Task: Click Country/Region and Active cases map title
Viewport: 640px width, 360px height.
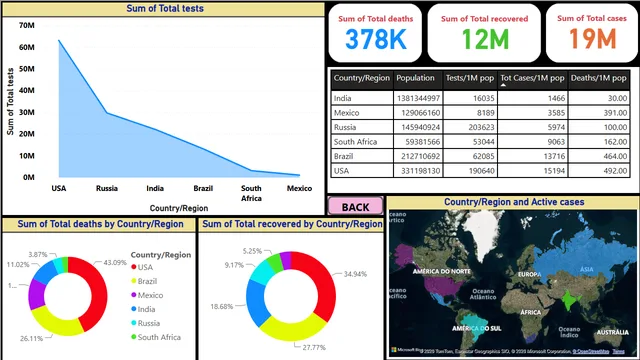Action: [514, 202]
